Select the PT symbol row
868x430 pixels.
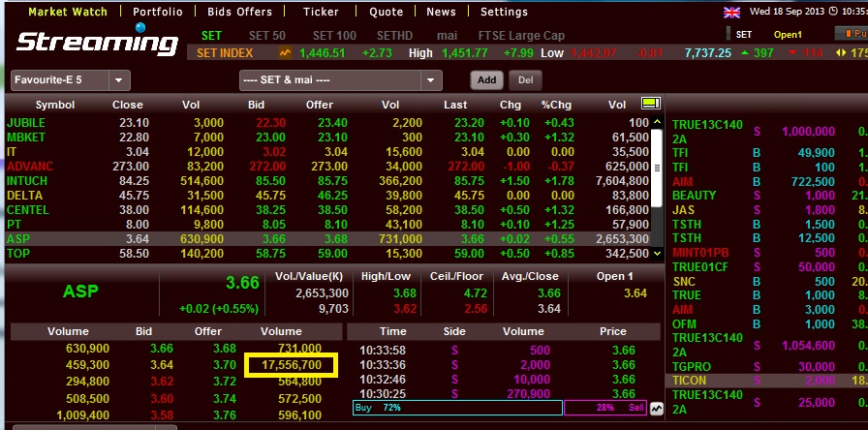pos(327,225)
